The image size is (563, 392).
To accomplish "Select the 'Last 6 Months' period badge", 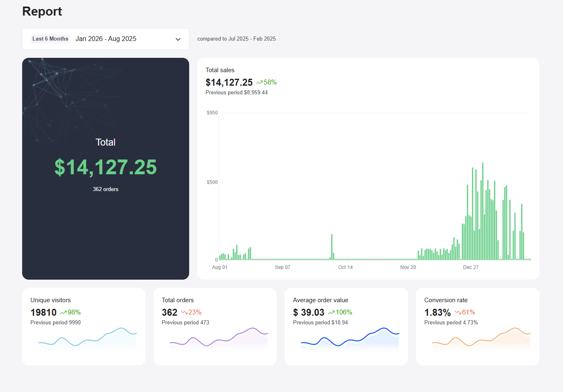I will pos(50,39).
